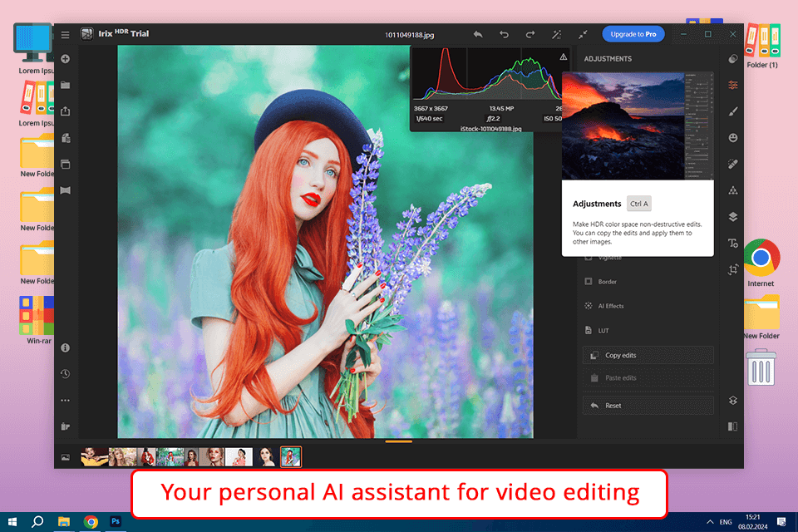Select the Brush tool in right sidebar

click(x=732, y=111)
